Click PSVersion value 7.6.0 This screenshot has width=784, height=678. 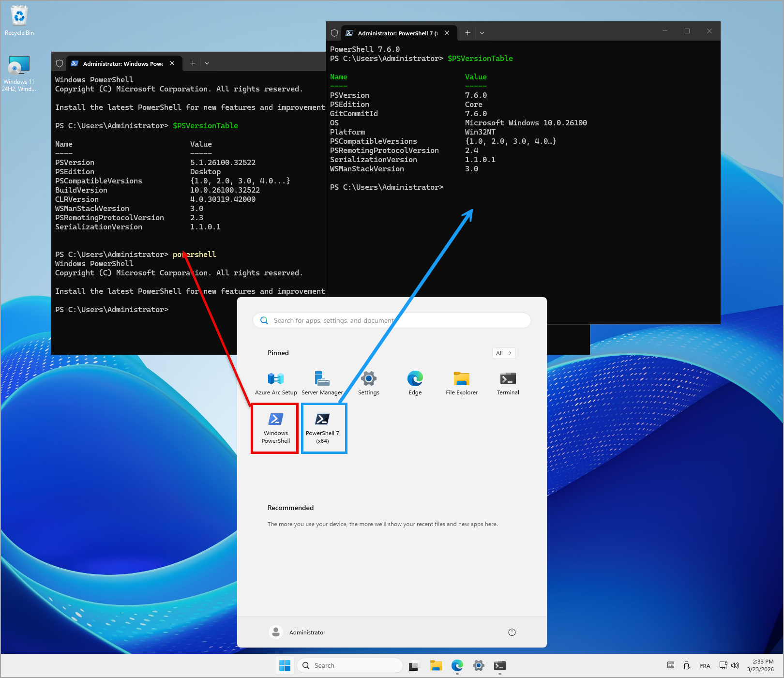click(x=476, y=95)
